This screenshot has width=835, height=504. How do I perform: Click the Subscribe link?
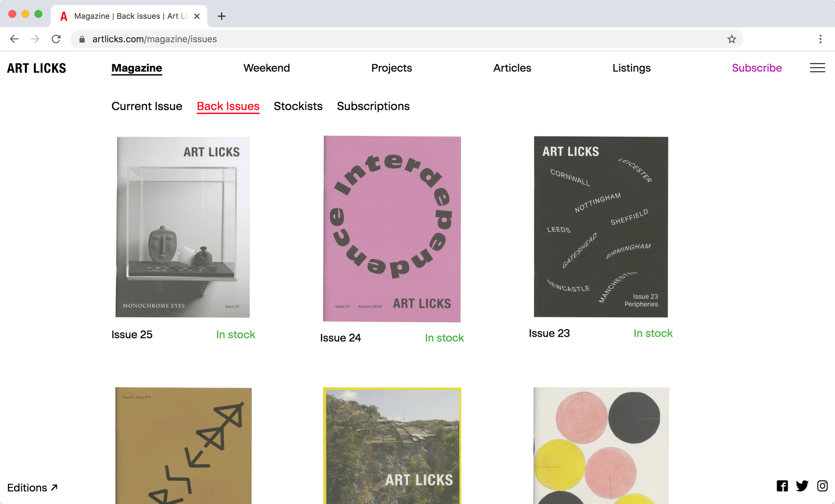pyautogui.click(x=757, y=68)
